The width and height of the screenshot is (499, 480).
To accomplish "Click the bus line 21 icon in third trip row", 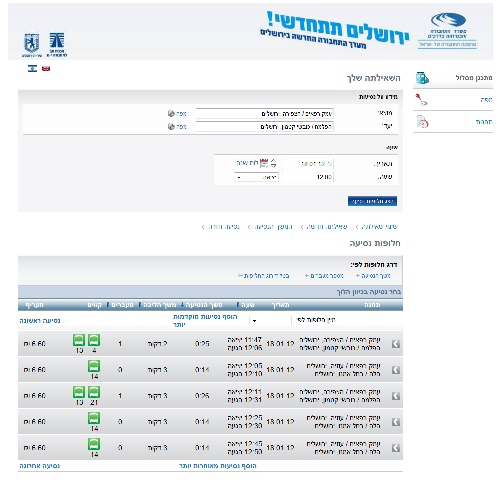I will pyautogui.click(x=94, y=392).
